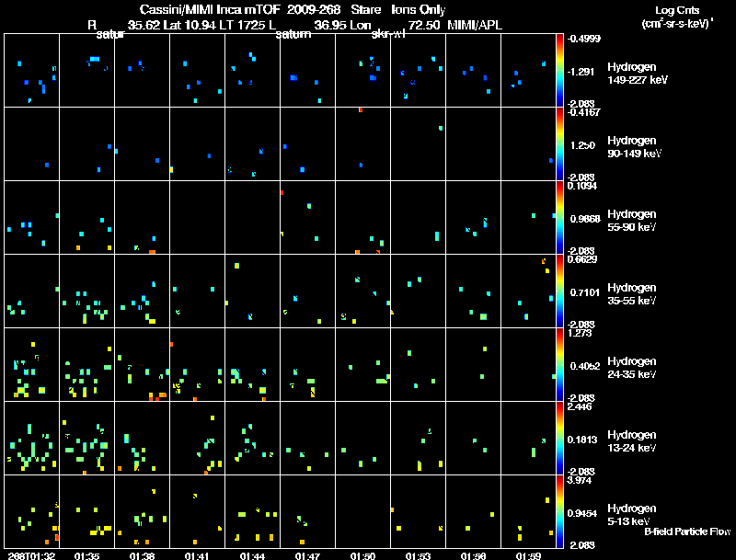The width and height of the screenshot is (736, 560).
Task: Open the 149-227 keV image panel at 01:50
Action: 362,70
